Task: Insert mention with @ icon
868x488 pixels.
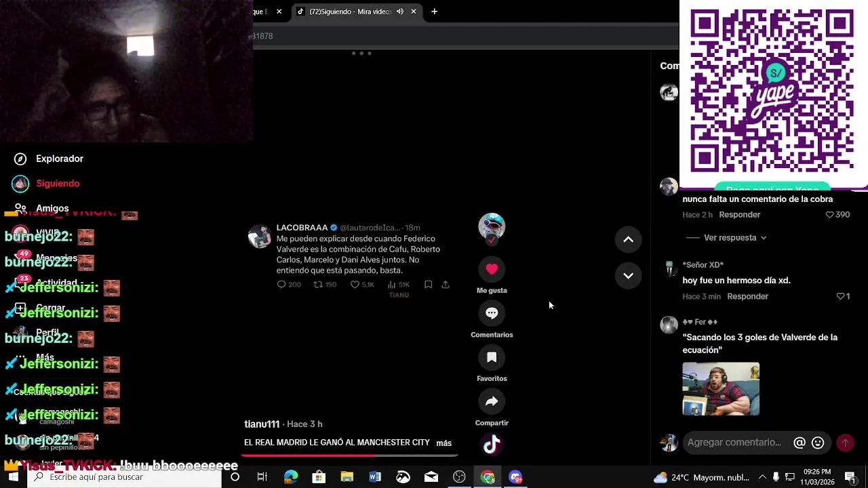Action: (800, 443)
